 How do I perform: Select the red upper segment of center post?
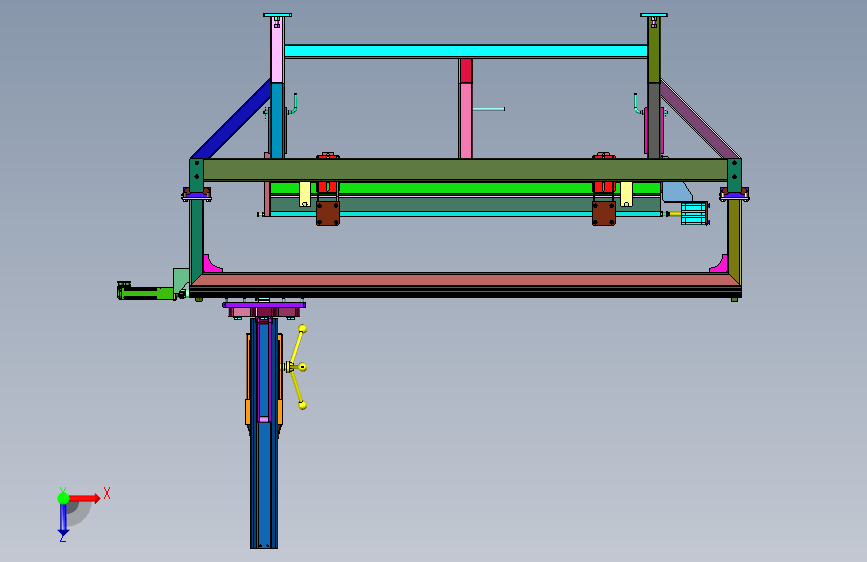click(466, 71)
